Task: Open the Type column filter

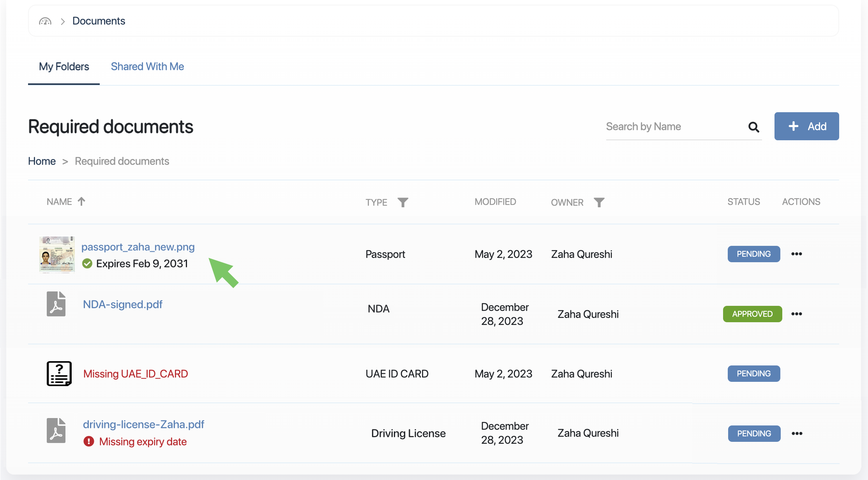Action: (403, 202)
